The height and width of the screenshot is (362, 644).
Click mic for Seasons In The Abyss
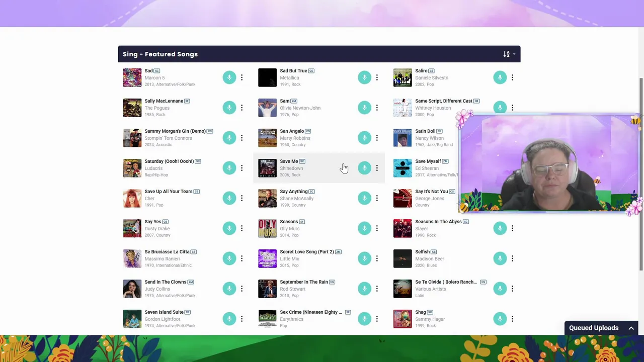click(500, 228)
